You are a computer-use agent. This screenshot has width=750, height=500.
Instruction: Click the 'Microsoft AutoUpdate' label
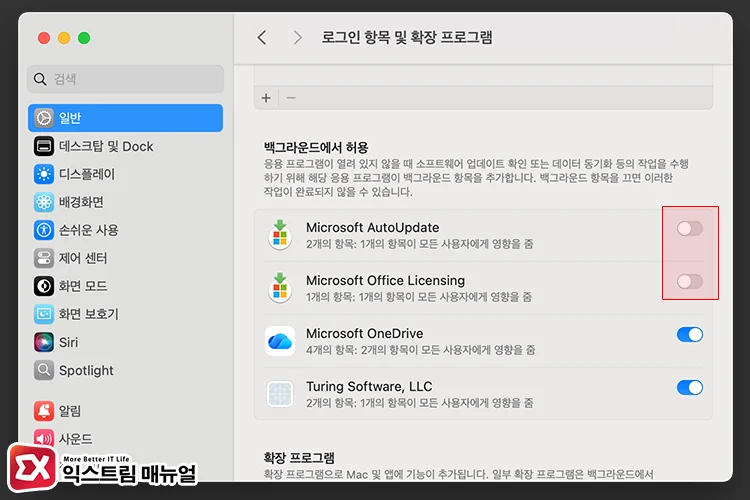(373, 228)
